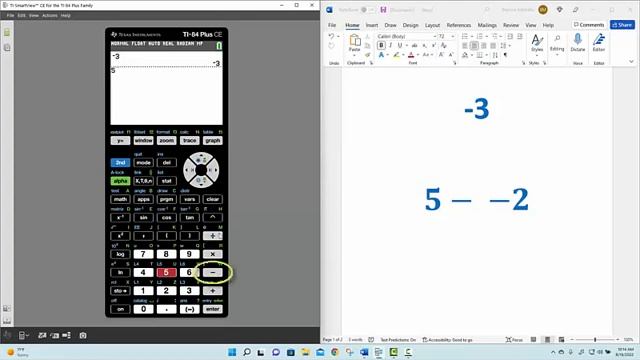Open the font color dropdown arrow
640x360 pixels.
[x=418, y=55]
